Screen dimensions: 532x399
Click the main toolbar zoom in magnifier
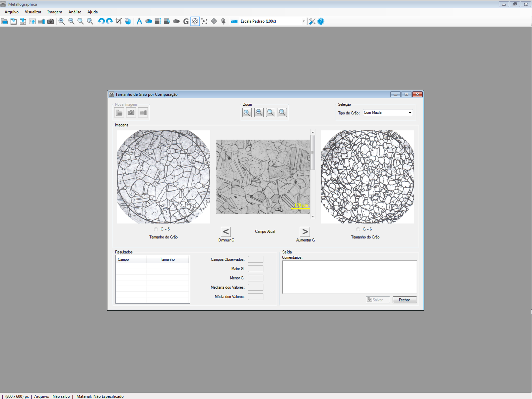(x=62, y=21)
